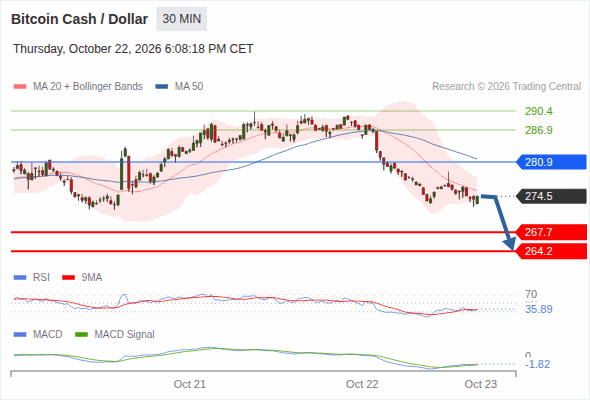The width and height of the screenshot is (590, 400).
Task: Select the MA 20 + Bollinger Bands legend swatch
Action: pyautogui.click(x=20, y=87)
